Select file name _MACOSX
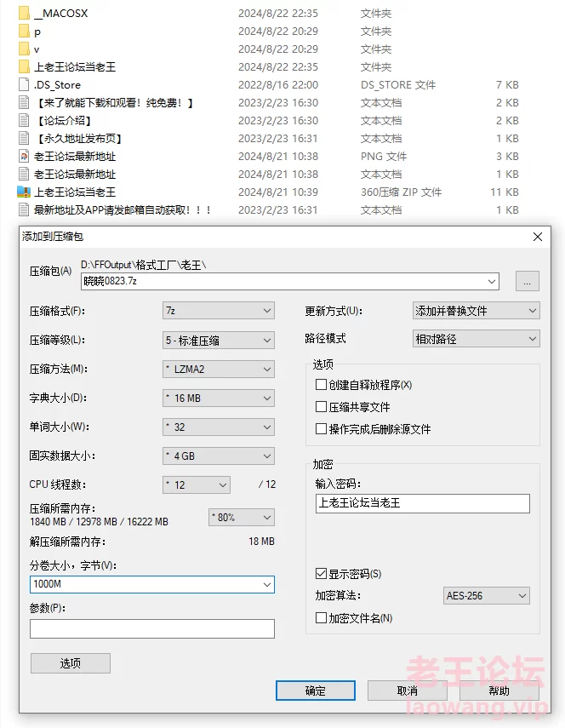565x728 pixels. coord(60,13)
